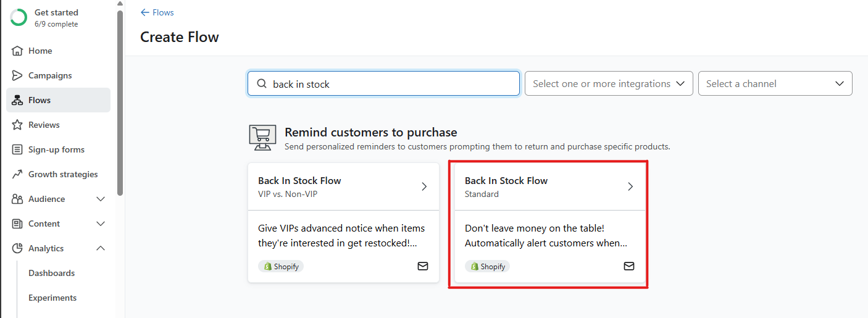Click the Get started progress ring

click(x=19, y=17)
